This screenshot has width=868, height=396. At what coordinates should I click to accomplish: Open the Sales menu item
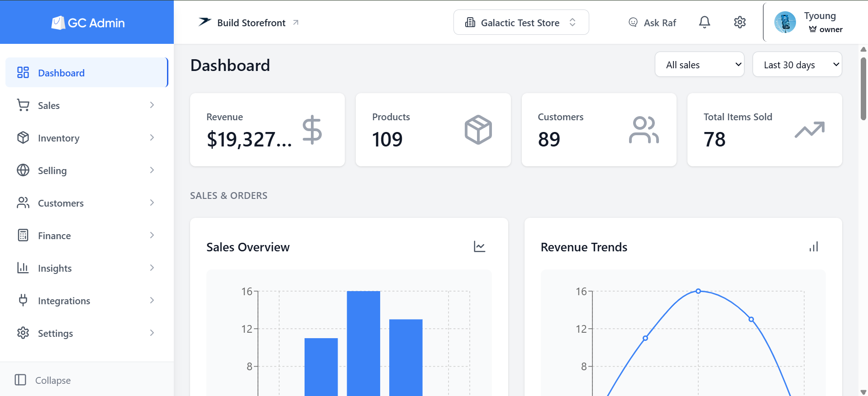[x=86, y=105]
